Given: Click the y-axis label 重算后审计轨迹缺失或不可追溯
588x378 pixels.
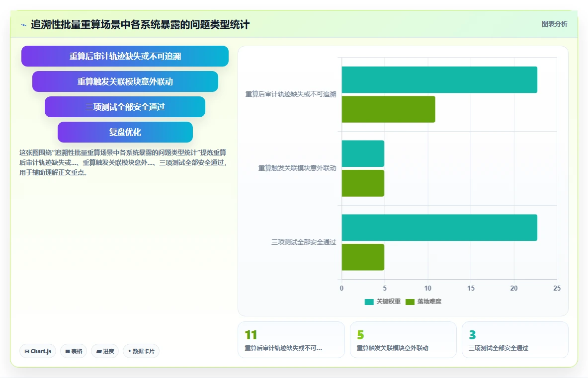Looking at the screenshot, I should [291, 94].
